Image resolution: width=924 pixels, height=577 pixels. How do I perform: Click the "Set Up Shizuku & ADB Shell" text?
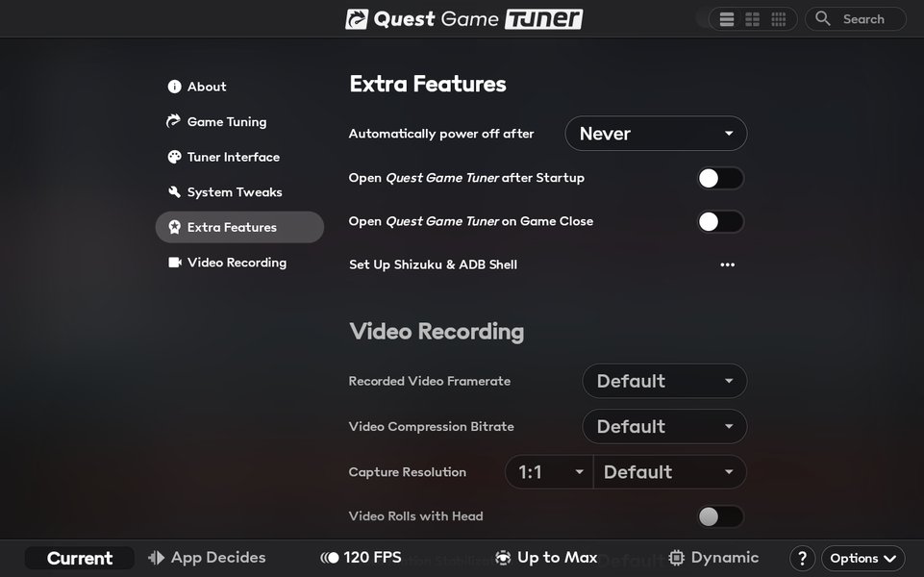[433, 264]
